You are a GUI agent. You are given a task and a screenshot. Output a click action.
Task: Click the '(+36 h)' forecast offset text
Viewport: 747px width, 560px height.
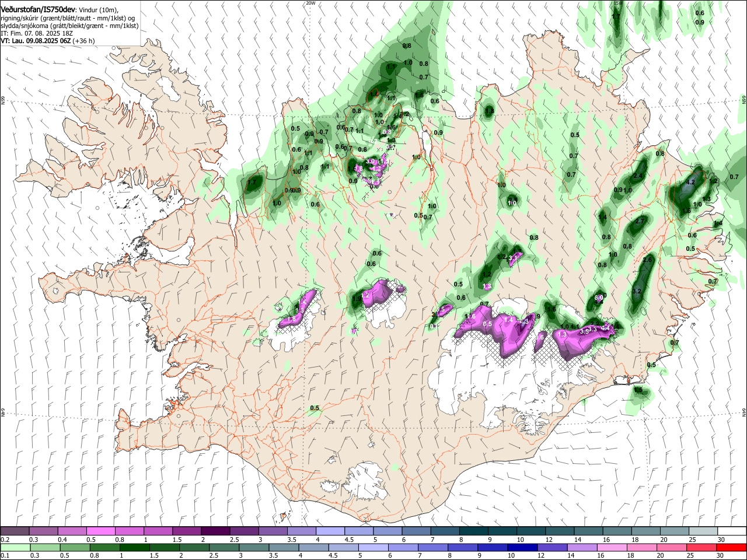click(84, 41)
